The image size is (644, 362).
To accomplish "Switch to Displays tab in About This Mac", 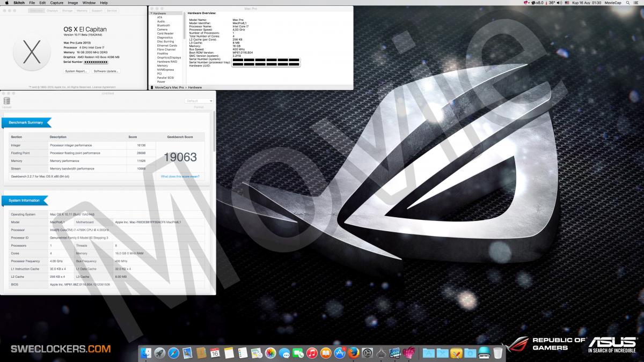I will (52, 10).
